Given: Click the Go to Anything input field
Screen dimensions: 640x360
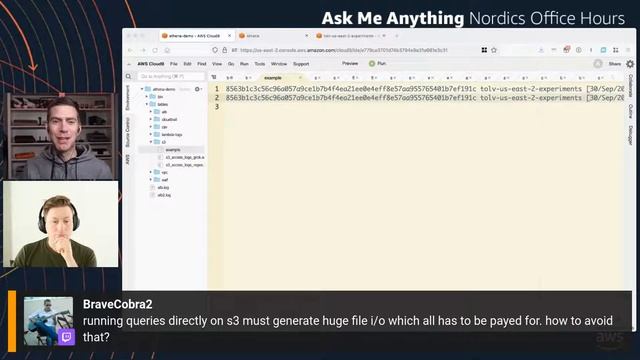Looking at the screenshot, I should pyautogui.click(x=171, y=76).
